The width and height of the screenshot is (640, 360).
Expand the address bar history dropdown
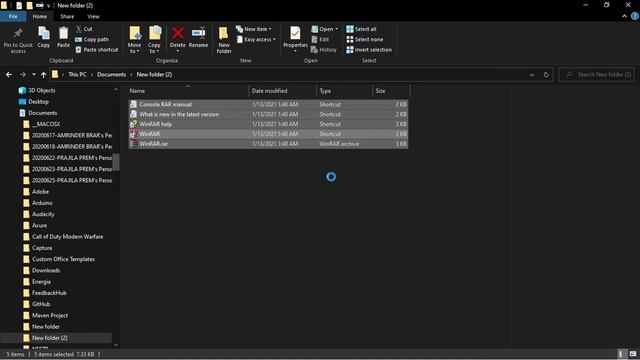point(532,75)
